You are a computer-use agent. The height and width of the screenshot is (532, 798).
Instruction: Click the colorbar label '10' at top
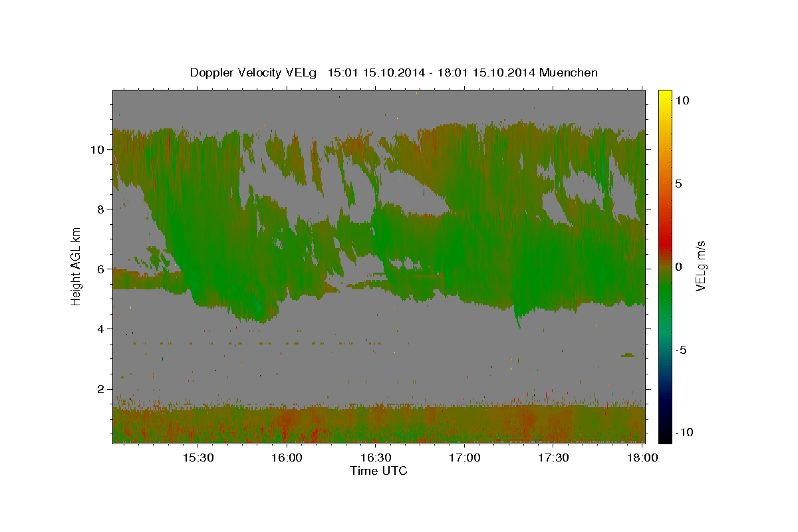coord(682,100)
